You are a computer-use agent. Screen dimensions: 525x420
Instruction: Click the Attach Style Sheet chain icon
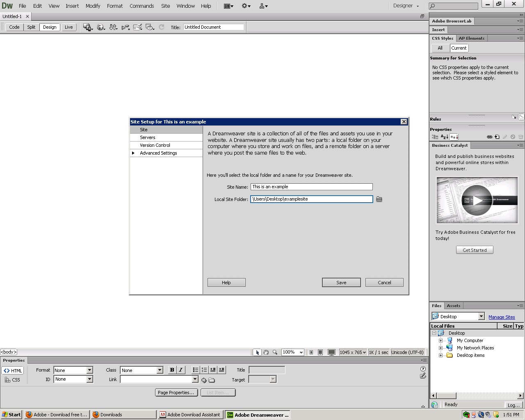click(x=489, y=137)
